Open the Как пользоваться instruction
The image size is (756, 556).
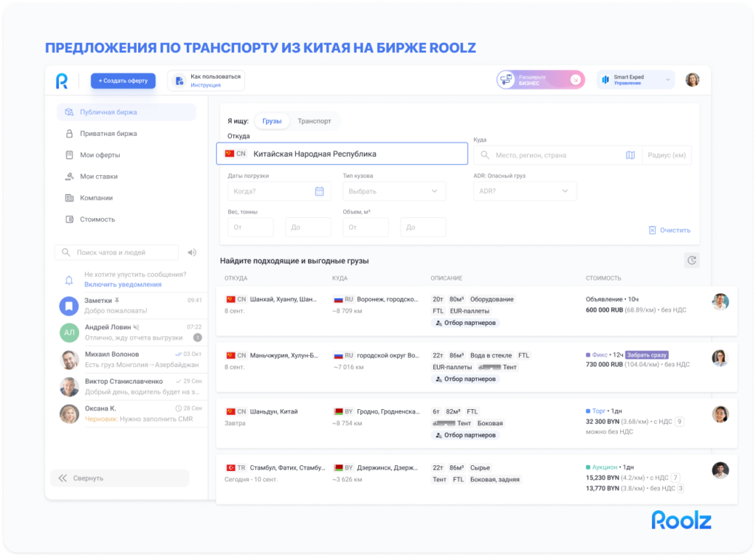click(x=207, y=80)
